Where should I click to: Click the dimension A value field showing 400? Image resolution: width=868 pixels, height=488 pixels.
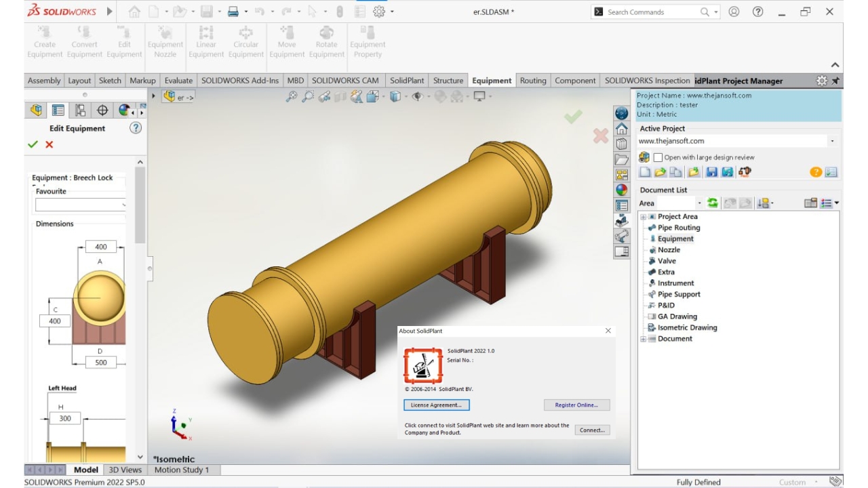(x=101, y=247)
